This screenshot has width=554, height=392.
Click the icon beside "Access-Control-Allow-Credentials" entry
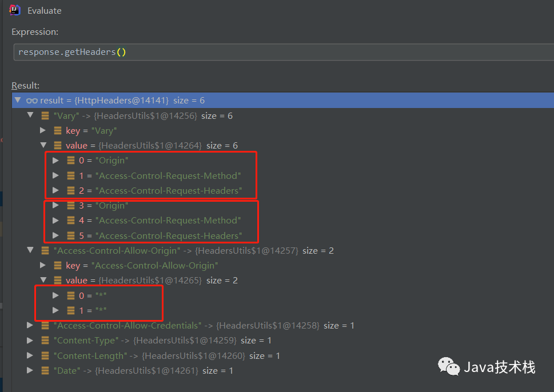click(45, 326)
